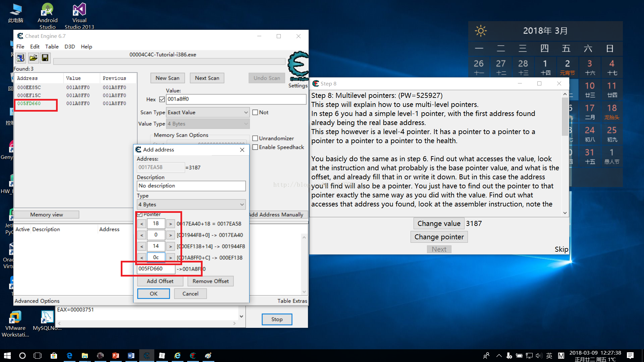Image resolution: width=644 pixels, height=362 pixels.
Task: Open the D3D menu
Action: (x=69, y=47)
